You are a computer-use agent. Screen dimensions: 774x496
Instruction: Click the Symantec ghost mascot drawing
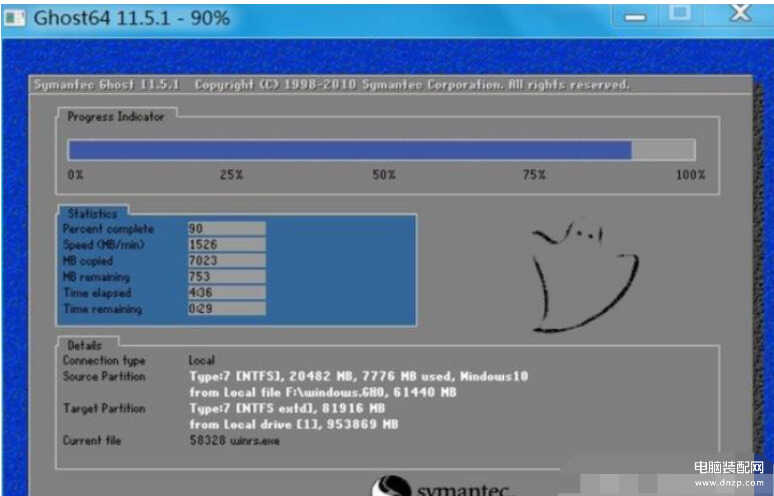pyautogui.click(x=585, y=276)
